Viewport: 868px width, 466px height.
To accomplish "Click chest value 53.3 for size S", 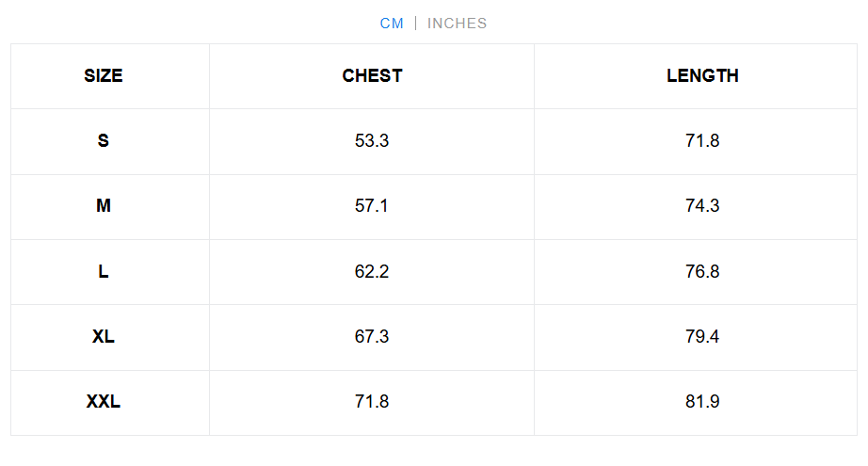I will 372,141.
